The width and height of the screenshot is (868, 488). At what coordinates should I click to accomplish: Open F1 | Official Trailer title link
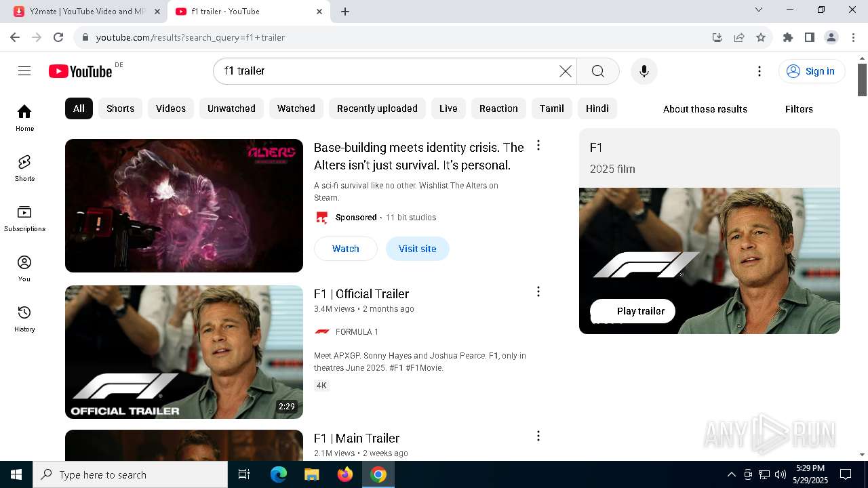pyautogui.click(x=361, y=294)
